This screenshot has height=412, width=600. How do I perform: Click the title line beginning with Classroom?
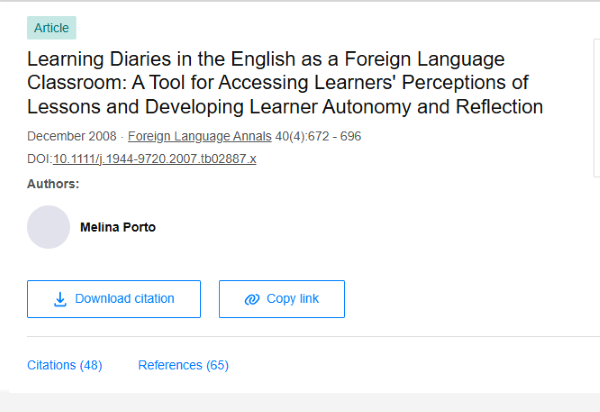pyautogui.click(x=278, y=83)
